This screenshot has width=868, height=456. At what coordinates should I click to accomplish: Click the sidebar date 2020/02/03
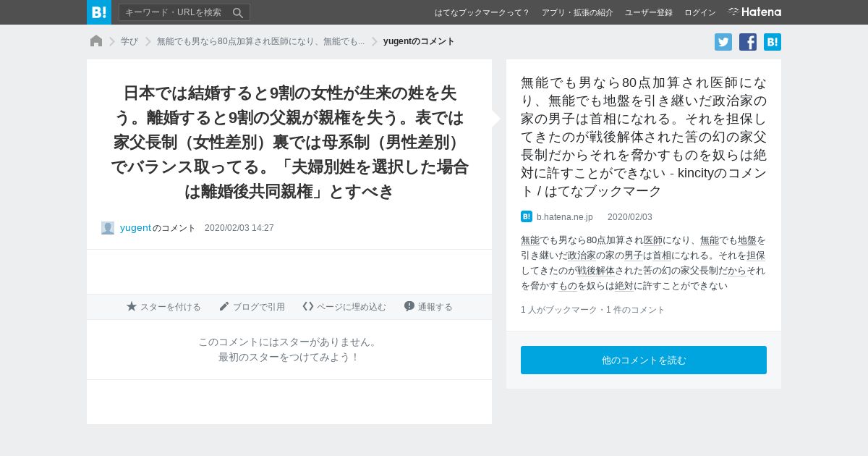(630, 217)
